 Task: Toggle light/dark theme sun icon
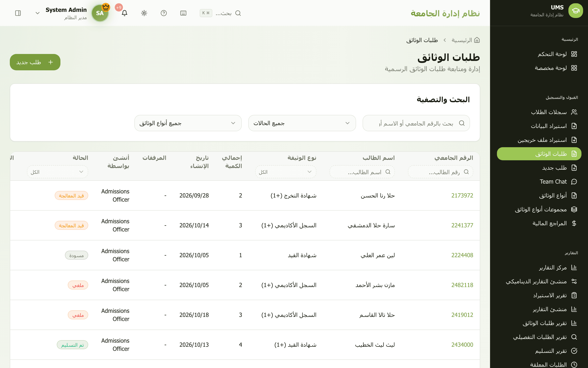[x=144, y=13]
